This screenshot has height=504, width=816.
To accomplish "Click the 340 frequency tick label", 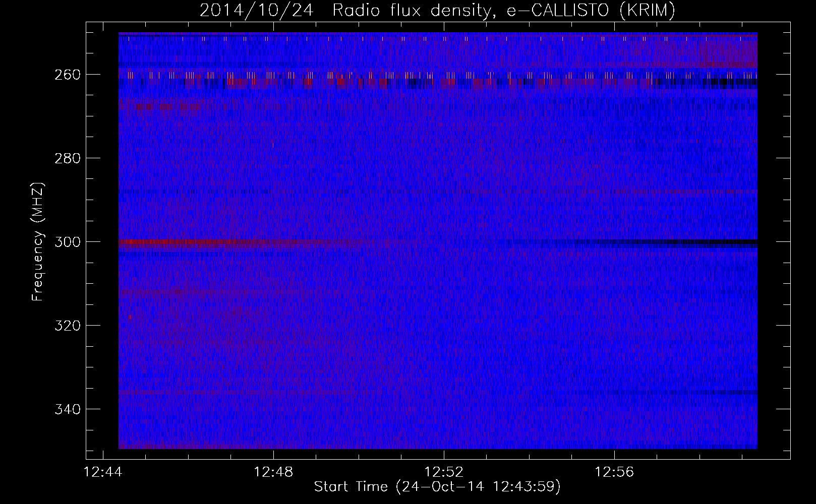I will tap(67, 409).
